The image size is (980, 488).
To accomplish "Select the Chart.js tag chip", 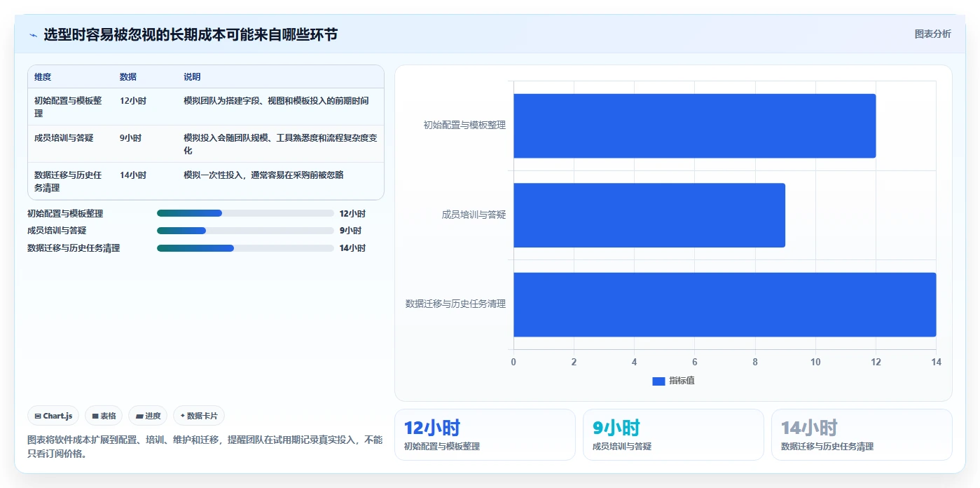I will pos(53,416).
